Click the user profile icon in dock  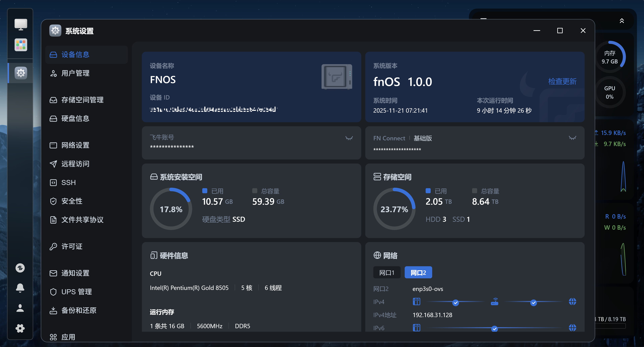tap(20, 308)
